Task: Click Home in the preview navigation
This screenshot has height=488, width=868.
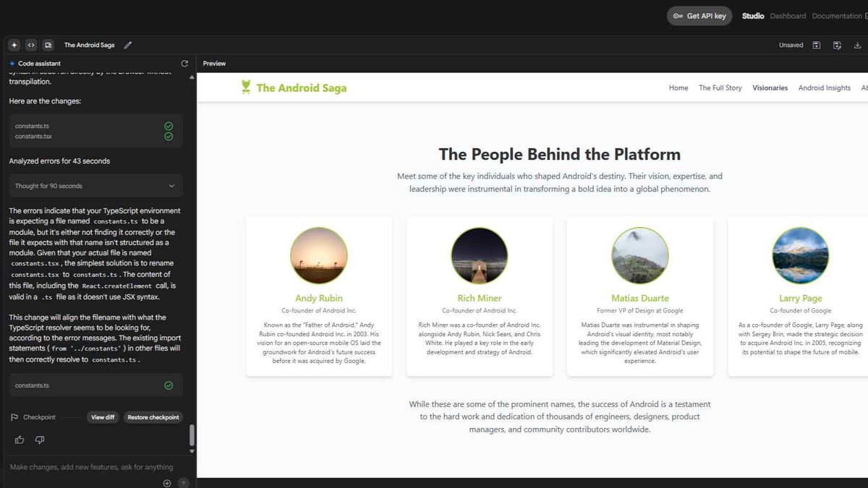Action: click(678, 87)
